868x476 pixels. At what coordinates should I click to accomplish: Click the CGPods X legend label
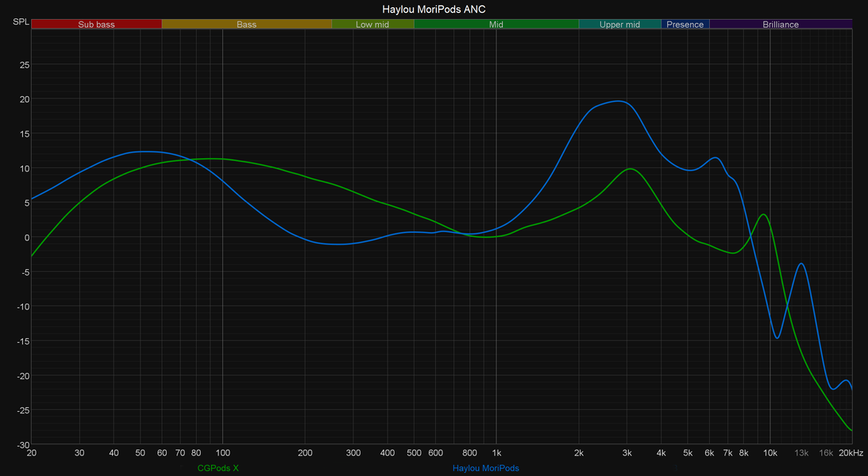click(x=218, y=468)
